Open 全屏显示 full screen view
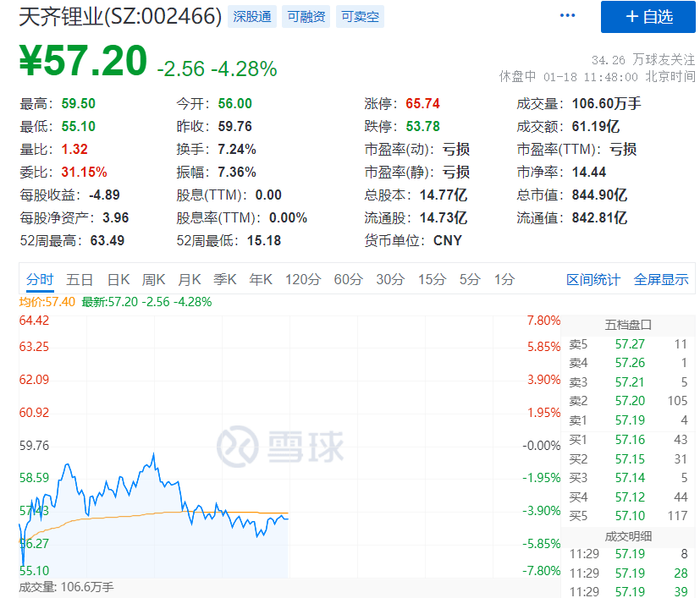 click(664, 279)
